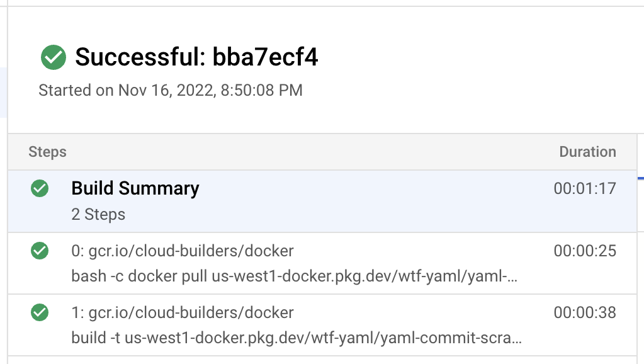The height and width of the screenshot is (364, 644).
Task: Click the light blue strip on the left edge
Action: [3, 93]
